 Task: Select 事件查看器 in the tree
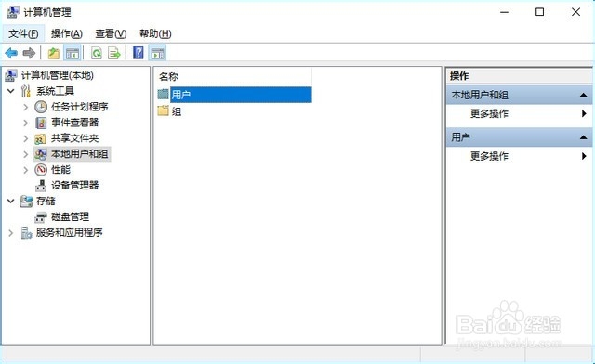(x=75, y=123)
